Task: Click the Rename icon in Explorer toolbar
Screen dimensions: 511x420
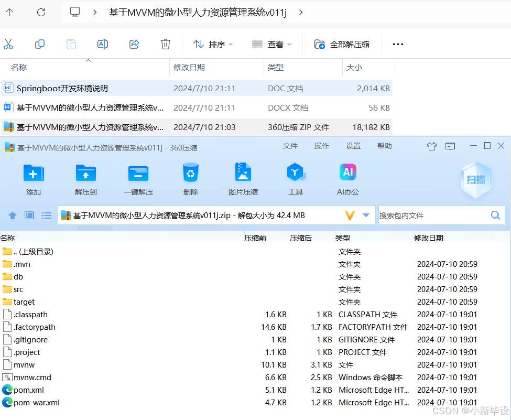Action: 103,44
